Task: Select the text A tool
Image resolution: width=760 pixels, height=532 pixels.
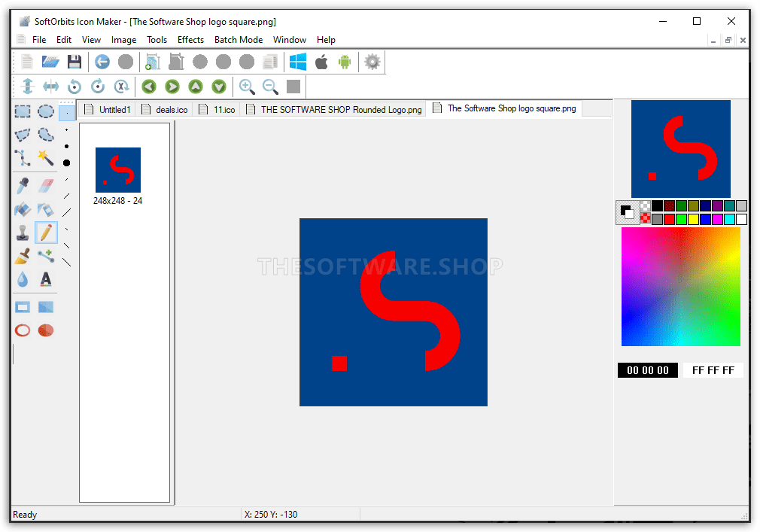Action: pos(46,279)
